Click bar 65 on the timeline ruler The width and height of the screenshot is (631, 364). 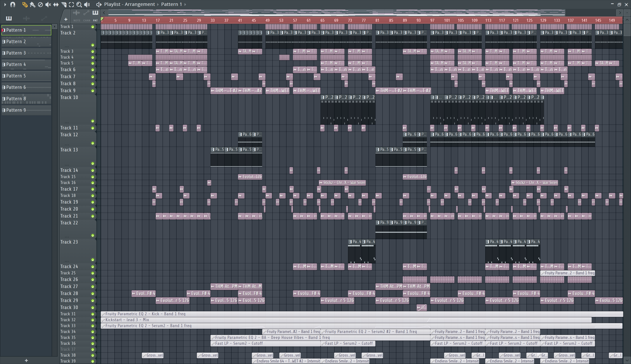322,20
